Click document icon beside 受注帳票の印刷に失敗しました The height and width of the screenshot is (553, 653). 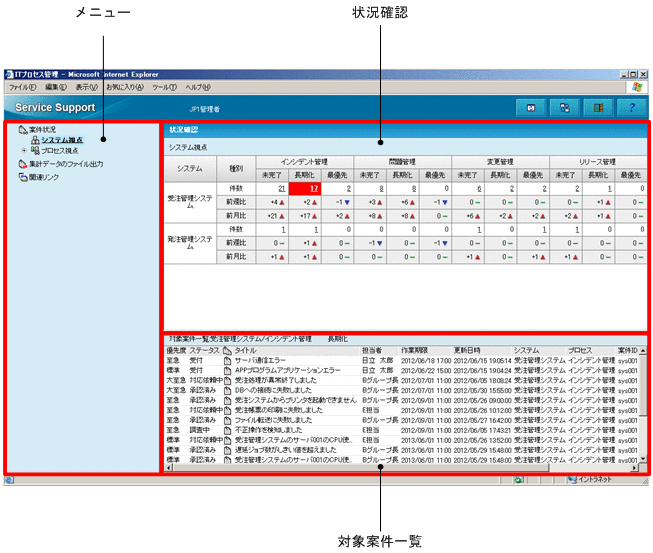227,410
